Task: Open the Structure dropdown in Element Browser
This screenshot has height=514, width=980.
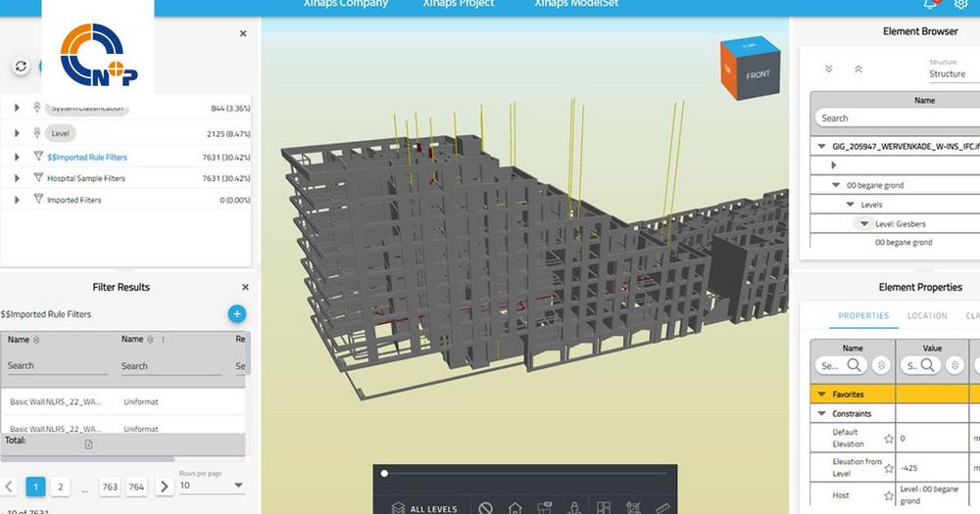Action: [x=954, y=73]
